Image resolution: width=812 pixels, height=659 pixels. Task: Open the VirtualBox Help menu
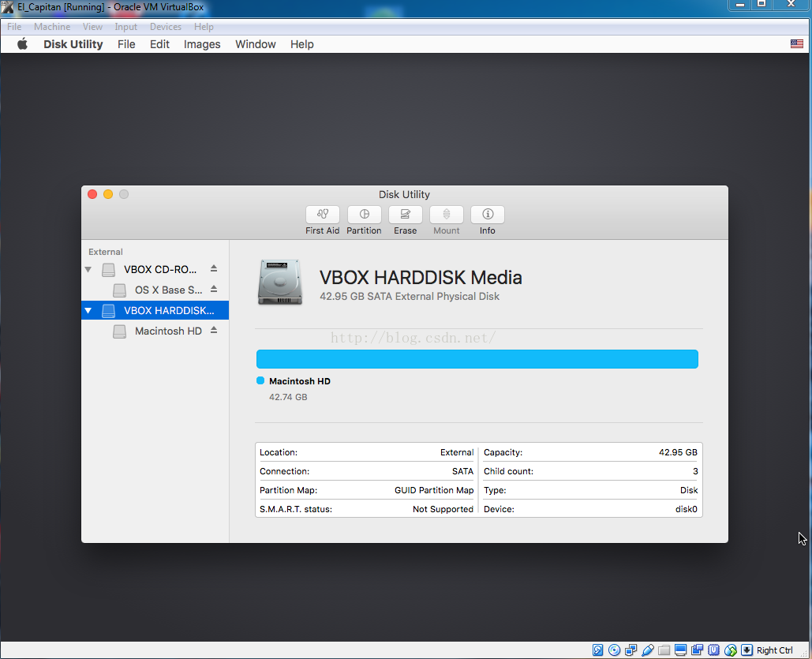(204, 26)
